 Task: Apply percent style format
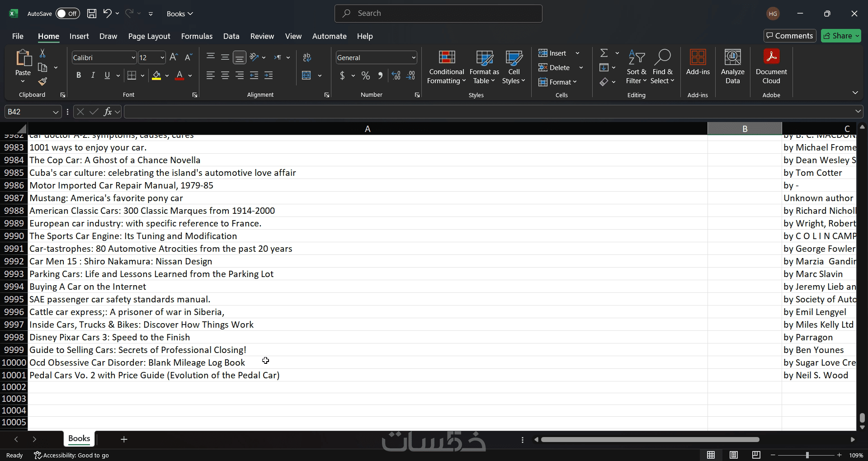pyautogui.click(x=366, y=76)
